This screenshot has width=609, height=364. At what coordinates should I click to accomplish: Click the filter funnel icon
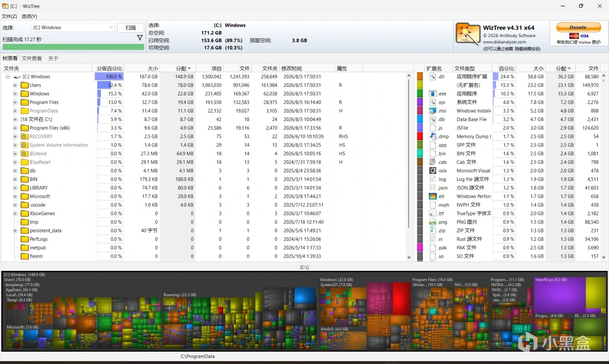pos(140,38)
